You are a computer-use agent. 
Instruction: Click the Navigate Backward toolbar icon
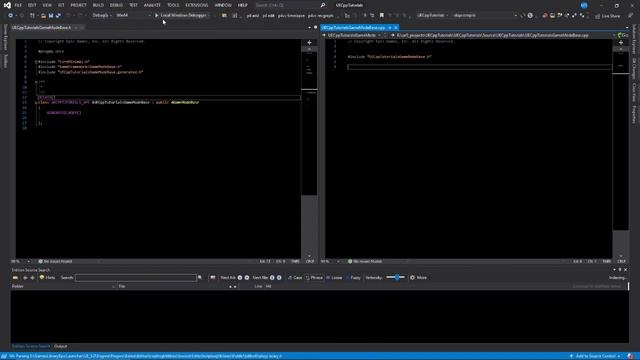11,16
